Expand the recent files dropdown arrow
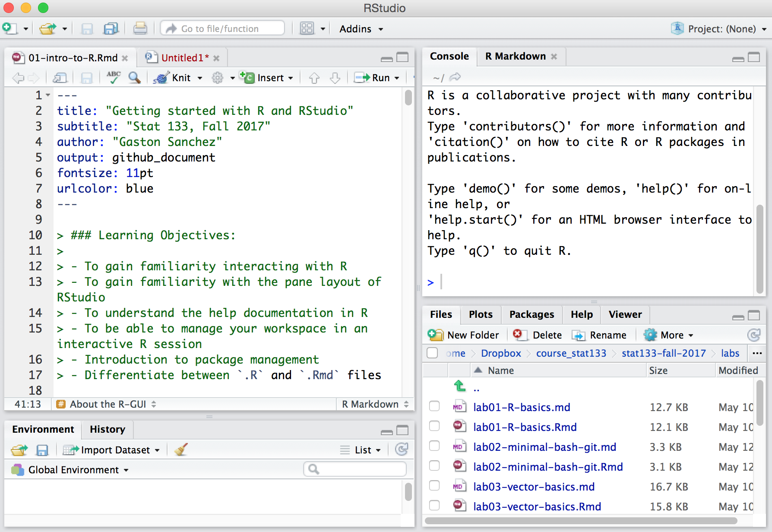772x532 pixels. 65,29
